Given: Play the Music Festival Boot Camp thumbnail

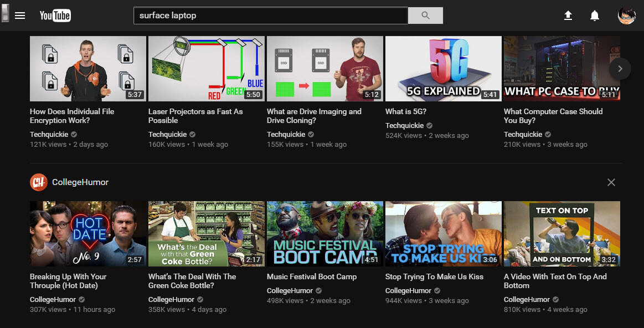Looking at the screenshot, I should [325, 233].
